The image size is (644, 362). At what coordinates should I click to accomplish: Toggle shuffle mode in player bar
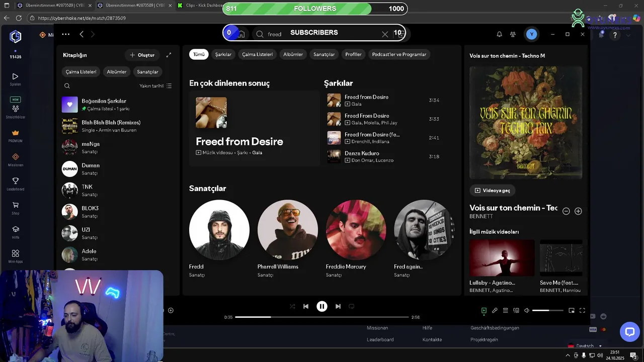292,306
